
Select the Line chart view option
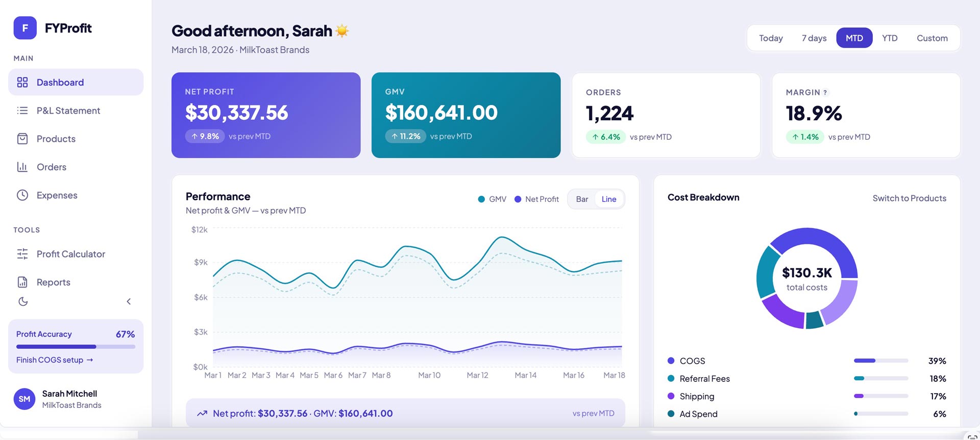point(608,199)
